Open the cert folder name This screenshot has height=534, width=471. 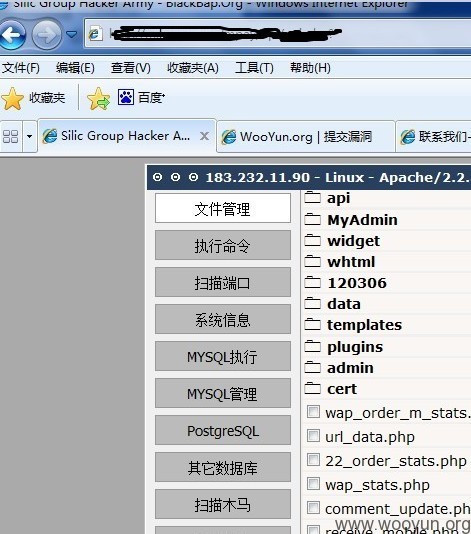[342, 389]
